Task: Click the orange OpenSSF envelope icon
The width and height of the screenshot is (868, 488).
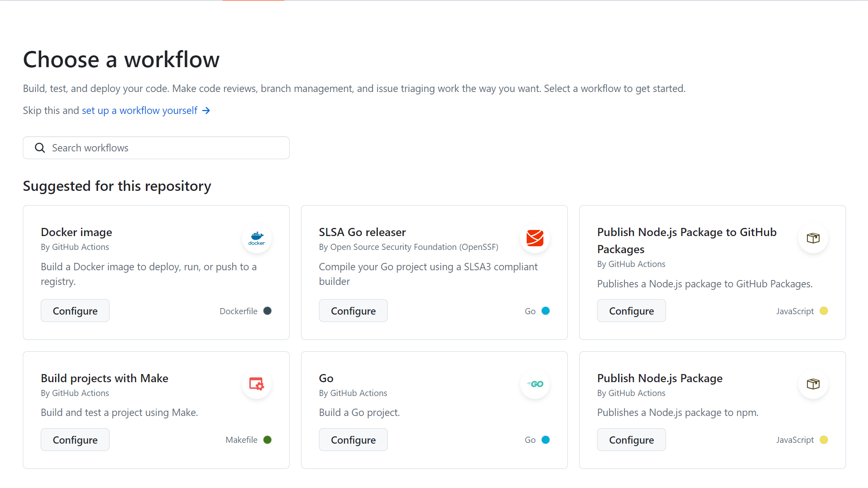Action: 535,238
